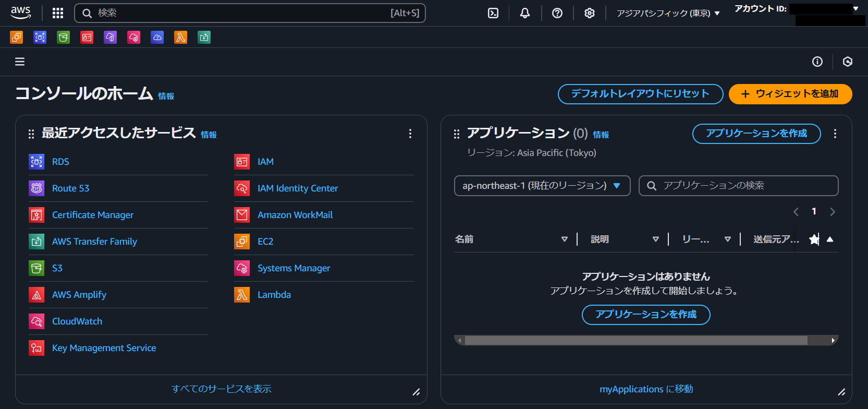
Task: Expand the アカウント ID account menu
Action: tap(796, 9)
